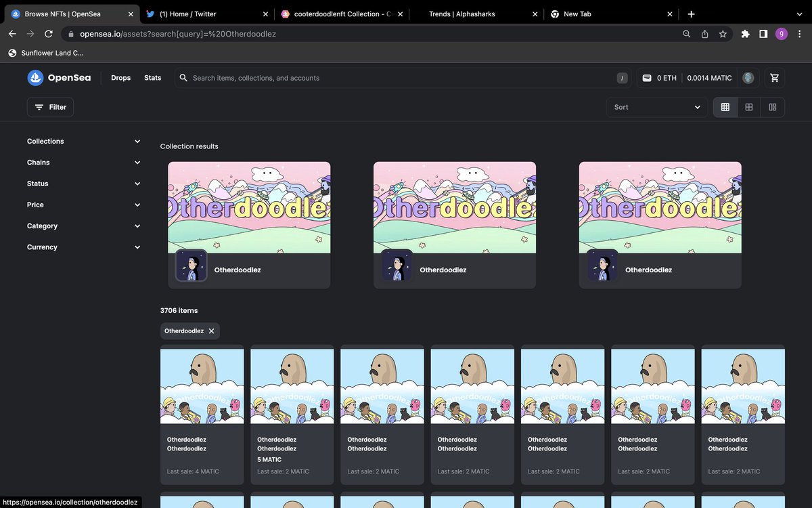
Task: Open a new browser tab with plus icon
Action: click(691, 14)
